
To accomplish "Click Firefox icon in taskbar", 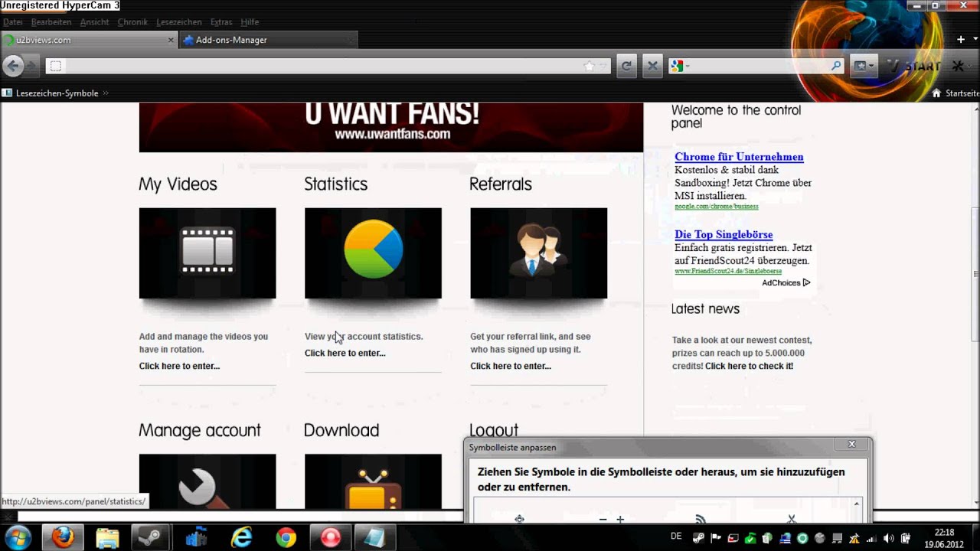I will click(x=63, y=537).
